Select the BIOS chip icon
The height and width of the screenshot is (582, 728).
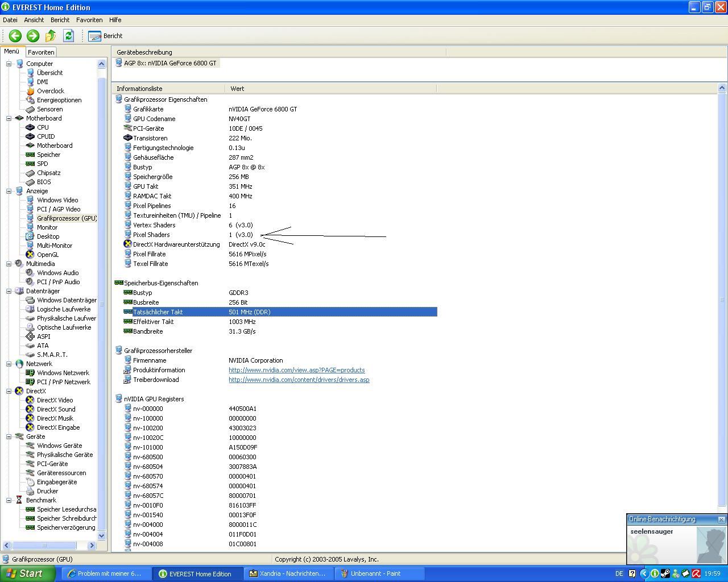pyautogui.click(x=31, y=182)
